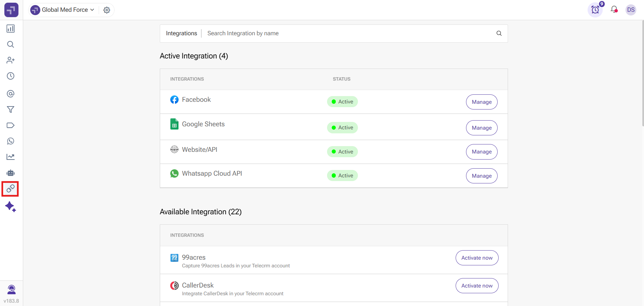Click the Active status badge for Website/API

click(342, 151)
